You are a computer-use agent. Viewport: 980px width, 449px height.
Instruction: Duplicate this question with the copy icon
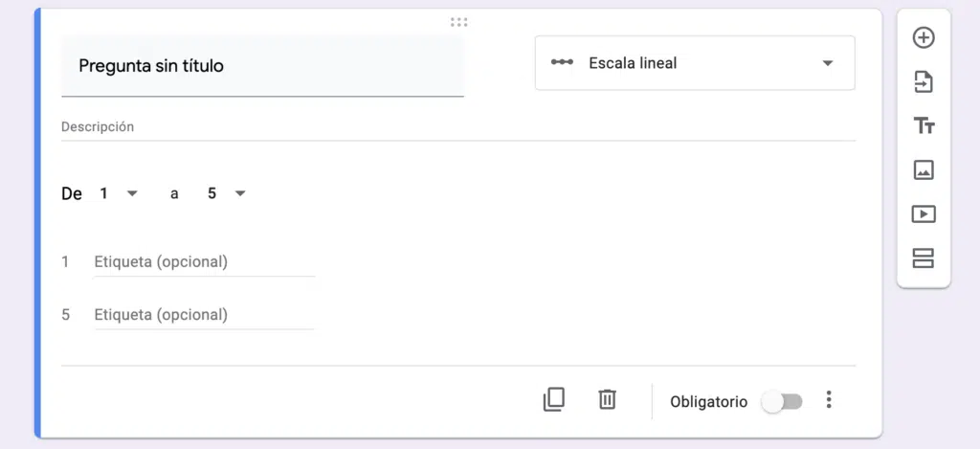pos(553,399)
